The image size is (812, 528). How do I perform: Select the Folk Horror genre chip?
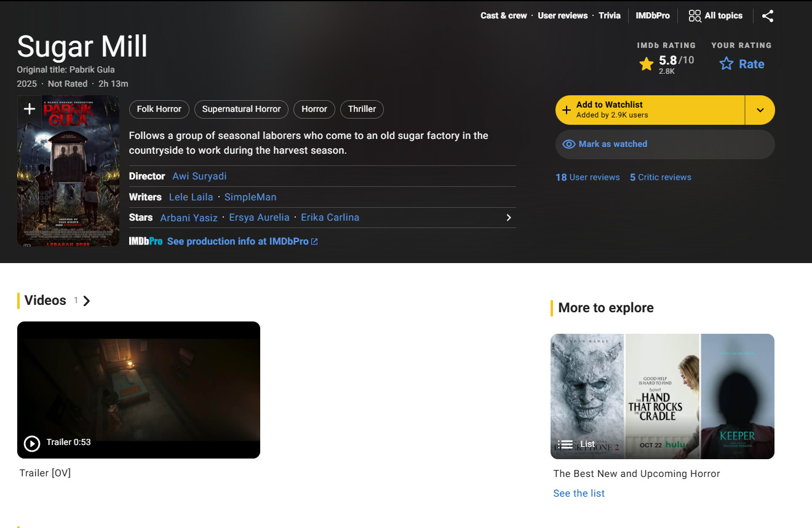(159, 109)
